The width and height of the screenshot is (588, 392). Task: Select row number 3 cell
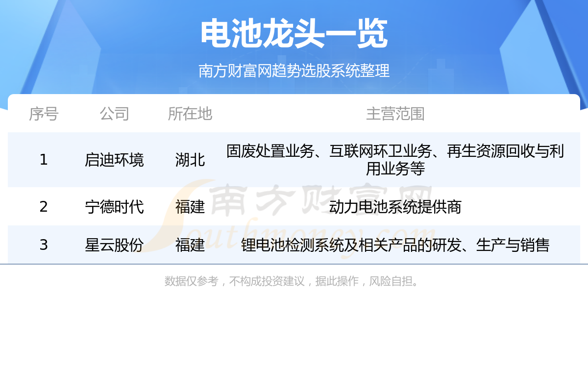pyautogui.click(x=44, y=245)
